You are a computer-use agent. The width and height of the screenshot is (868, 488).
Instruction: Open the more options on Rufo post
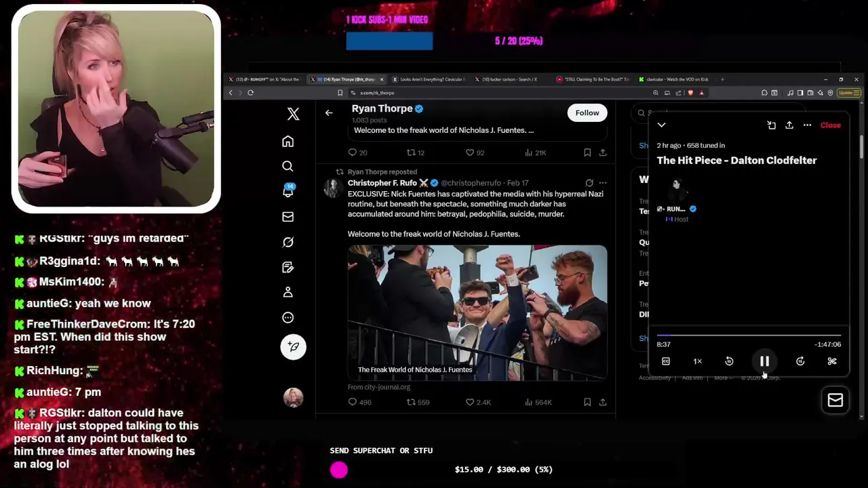[602, 183]
